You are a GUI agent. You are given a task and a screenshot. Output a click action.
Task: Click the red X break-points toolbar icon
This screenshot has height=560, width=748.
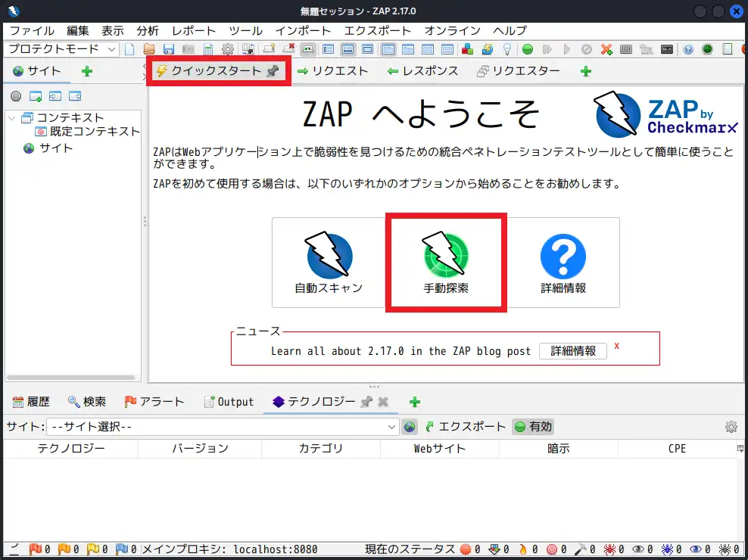(606, 49)
